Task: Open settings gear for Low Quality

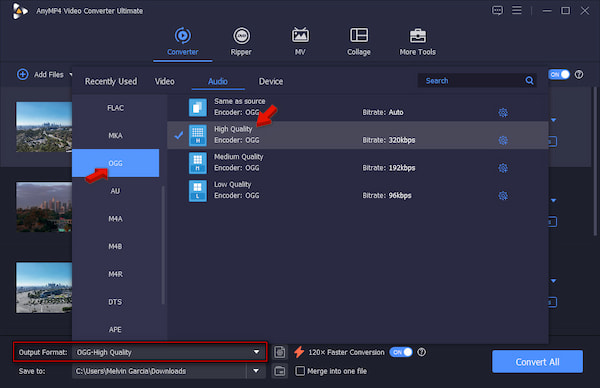Action: tap(503, 196)
